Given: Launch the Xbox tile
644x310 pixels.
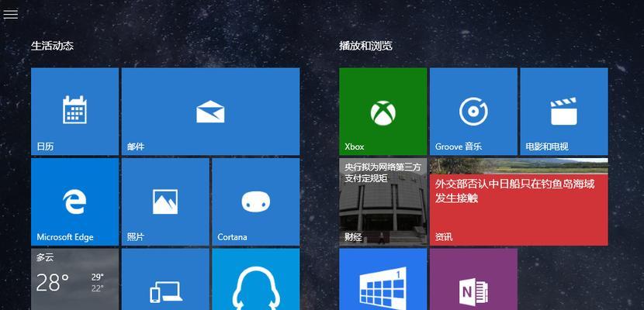Looking at the screenshot, I should (383, 112).
